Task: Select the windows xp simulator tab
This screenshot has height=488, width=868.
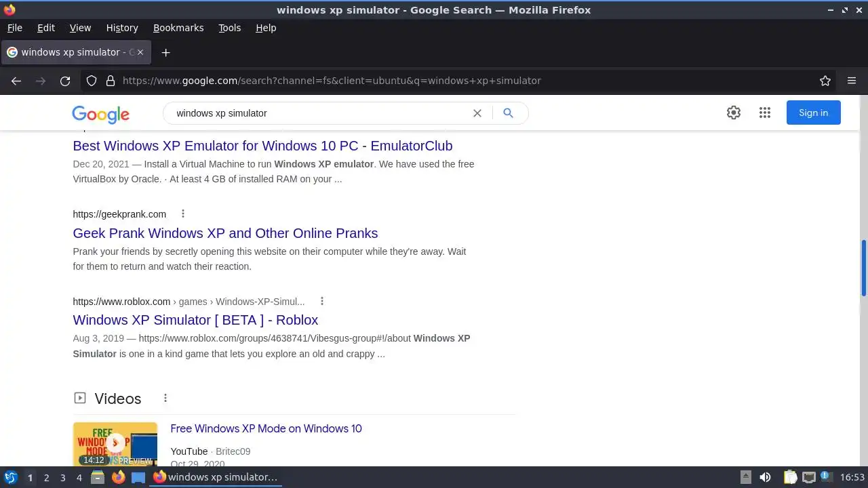Action: click(76, 52)
